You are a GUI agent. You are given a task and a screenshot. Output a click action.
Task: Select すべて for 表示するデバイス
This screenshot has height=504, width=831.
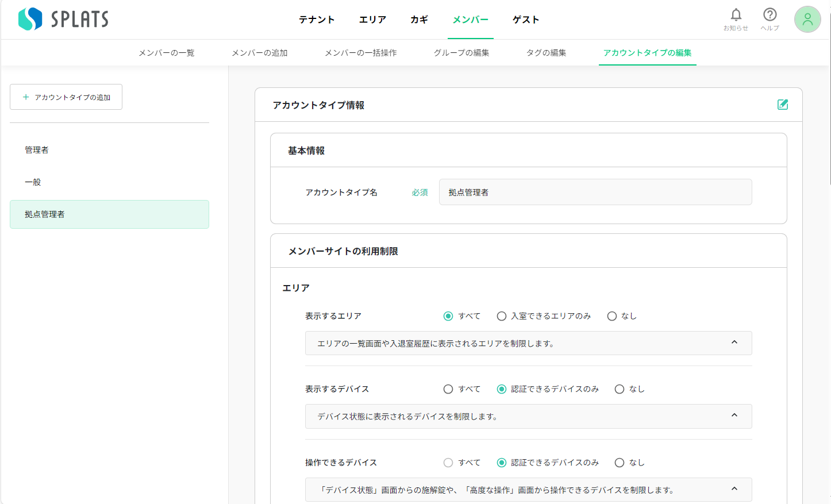click(448, 389)
